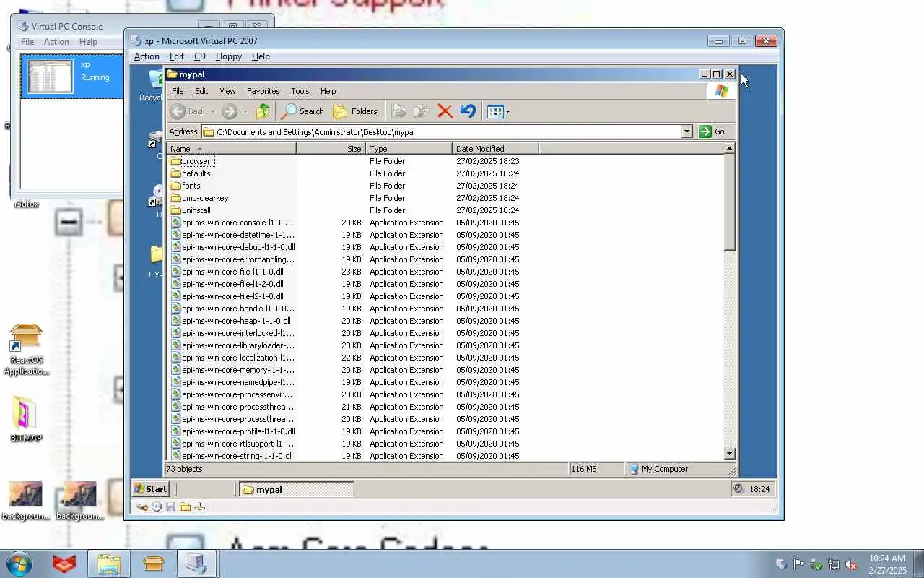Click the network adapter icon in the Virtual PC status bar
Screen dimensions: 924x578
click(200, 507)
